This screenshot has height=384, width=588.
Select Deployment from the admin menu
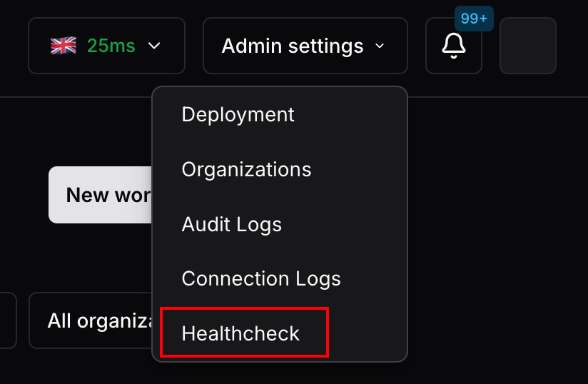pyautogui.click(x=238, y=114)
